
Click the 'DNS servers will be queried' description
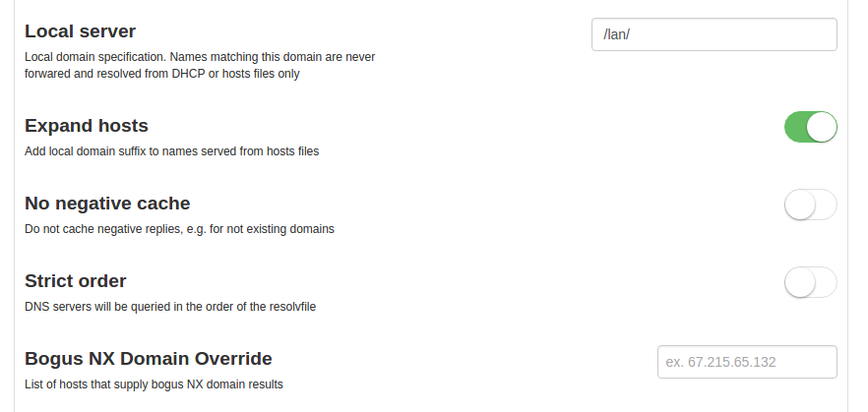169,307
